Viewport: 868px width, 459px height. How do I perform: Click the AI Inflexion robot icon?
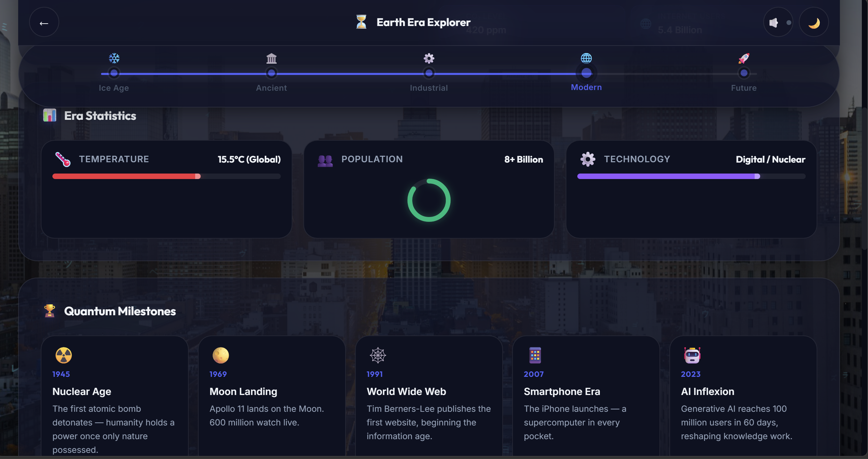coord(692,355)
